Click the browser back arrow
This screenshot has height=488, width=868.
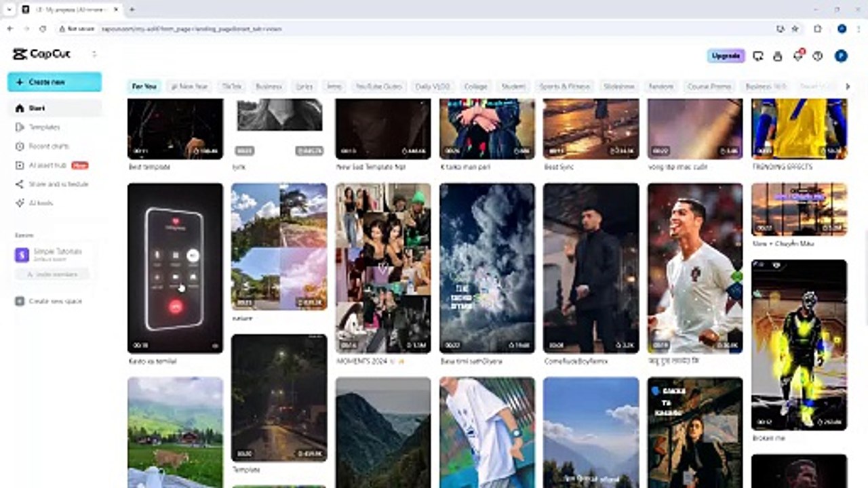pos(9,29)
